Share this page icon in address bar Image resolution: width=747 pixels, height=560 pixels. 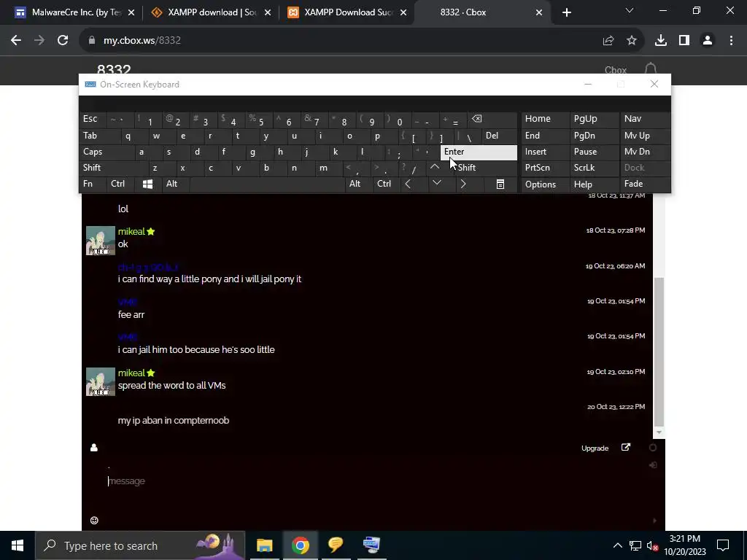(608, 41)
